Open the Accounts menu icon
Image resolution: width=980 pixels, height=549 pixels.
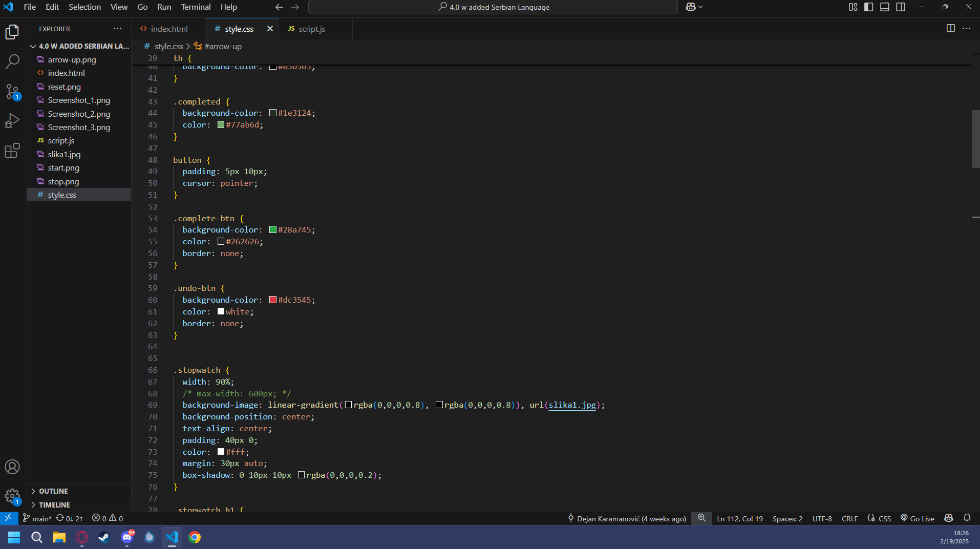[x=12, y=467]
